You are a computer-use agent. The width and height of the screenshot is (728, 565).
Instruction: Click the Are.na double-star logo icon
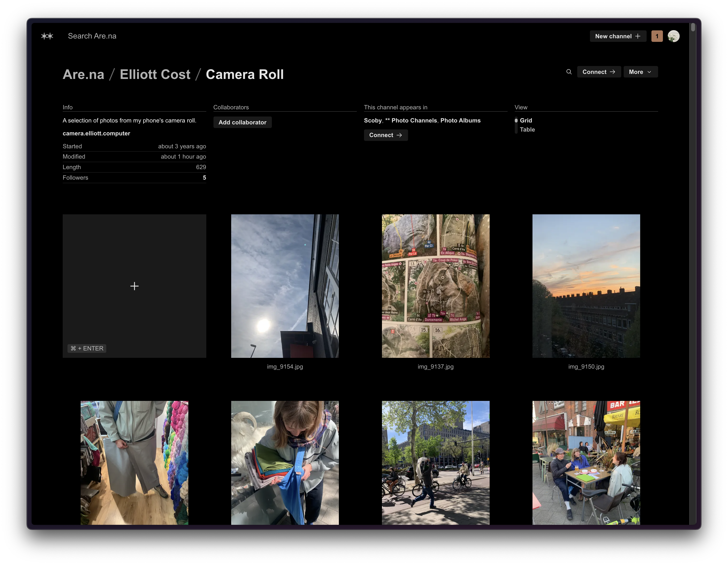click(47, 36)
